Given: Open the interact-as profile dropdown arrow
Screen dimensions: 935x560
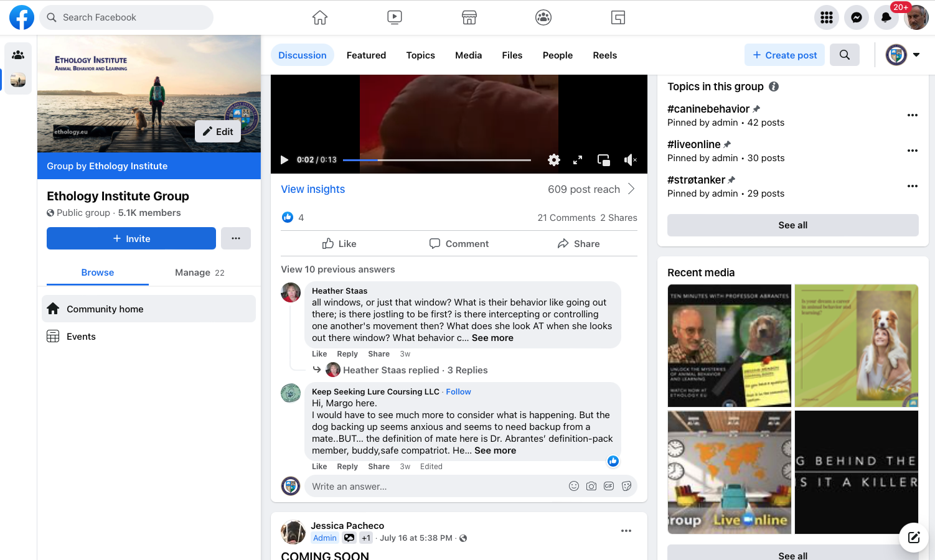Looking at the screenshot, I should (x=916, y=55).
